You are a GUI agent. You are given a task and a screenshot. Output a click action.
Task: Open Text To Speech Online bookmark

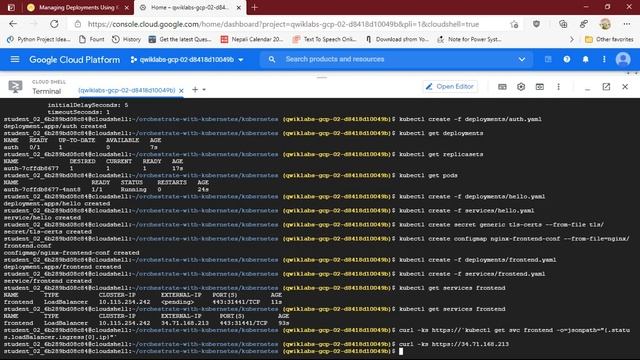point(324,39)
